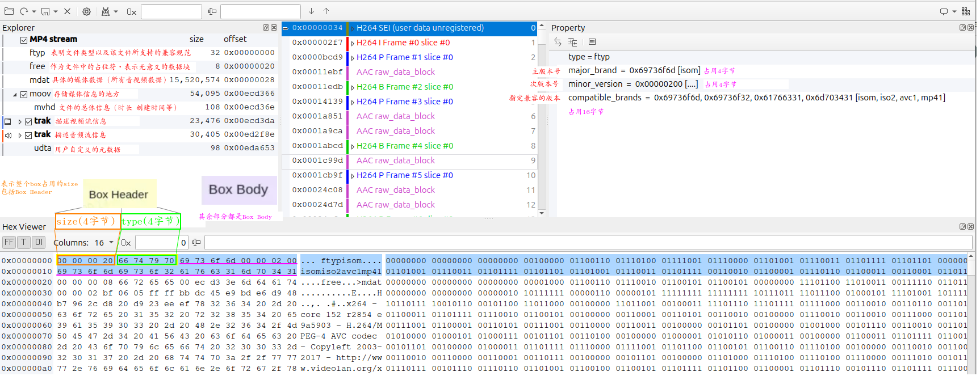This screenshot has width=980, height=376.
Task: Click the close file X icon
Action: point(67,11)
